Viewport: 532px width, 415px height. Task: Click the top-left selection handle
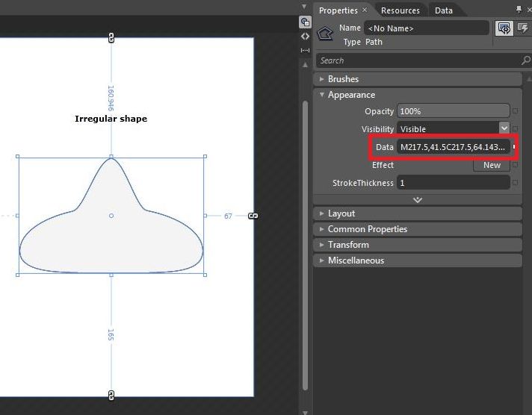[18, 156]
